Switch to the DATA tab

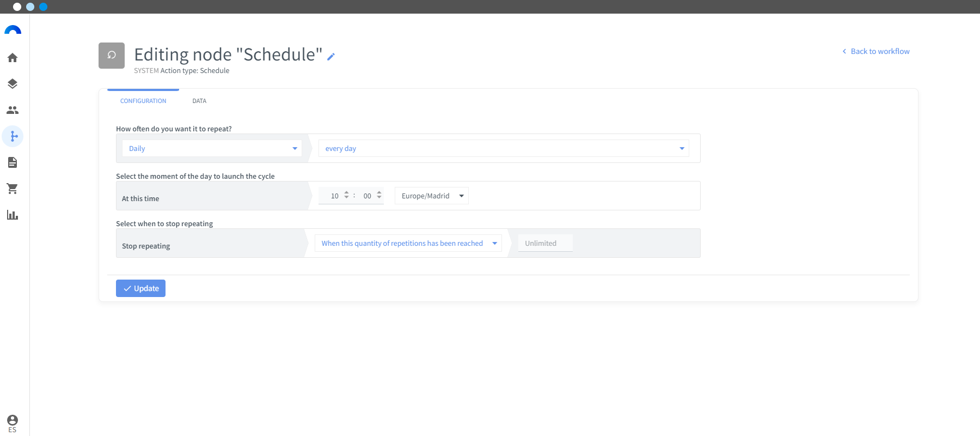pyautogui.click(x=199, y=101)
